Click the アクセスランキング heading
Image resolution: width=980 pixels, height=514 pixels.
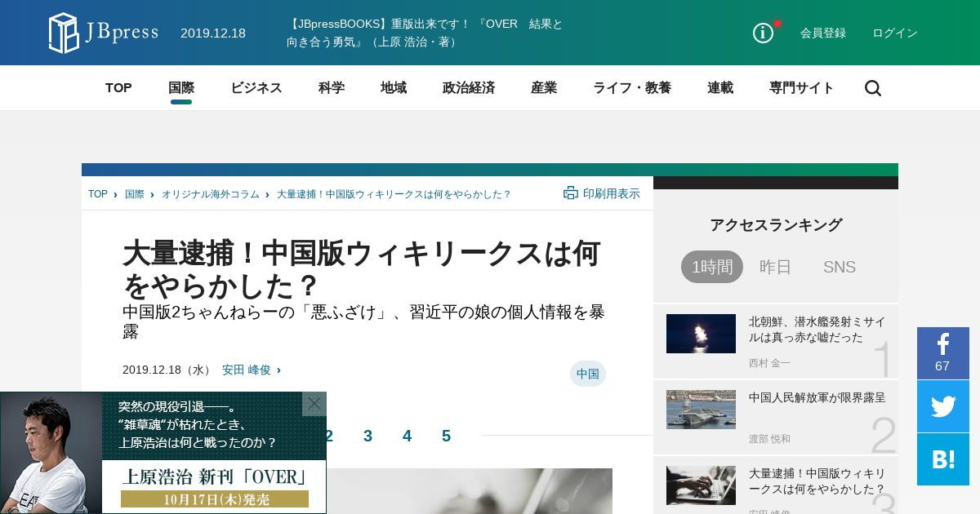pos(776,225)
